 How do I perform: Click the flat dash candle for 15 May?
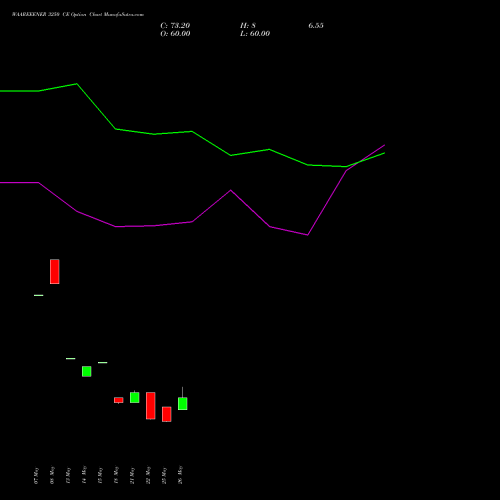(x=103, y=362)
